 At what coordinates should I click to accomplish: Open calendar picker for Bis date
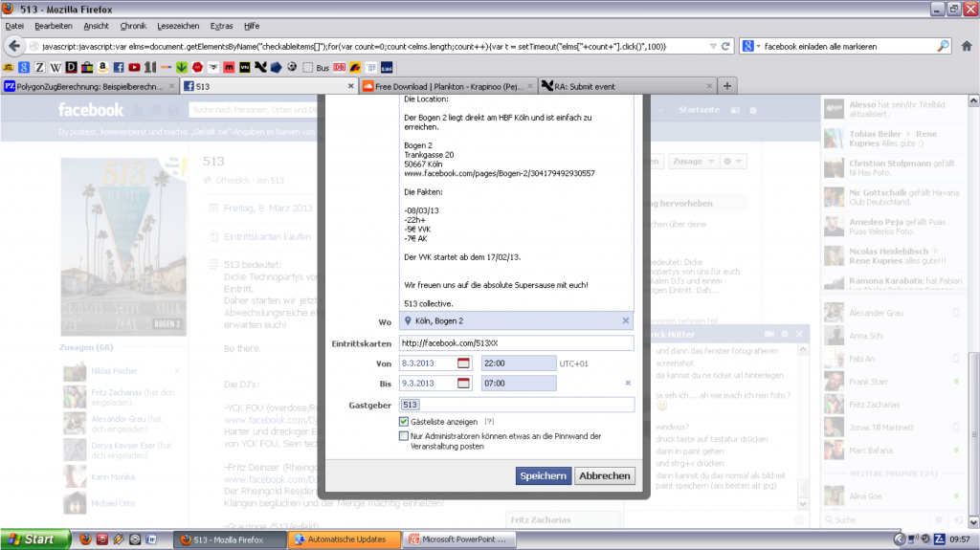[x=464, y=384]
